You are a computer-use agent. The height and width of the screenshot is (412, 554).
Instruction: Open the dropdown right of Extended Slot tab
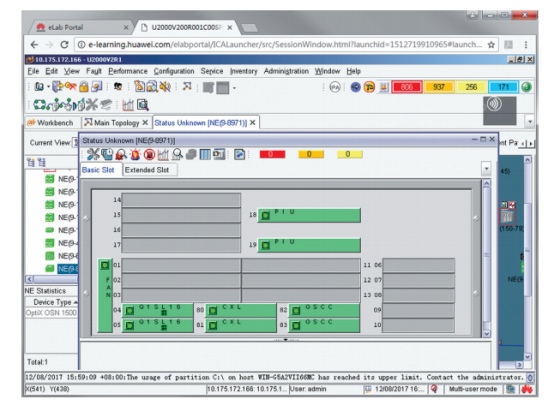tap(487, 169)
